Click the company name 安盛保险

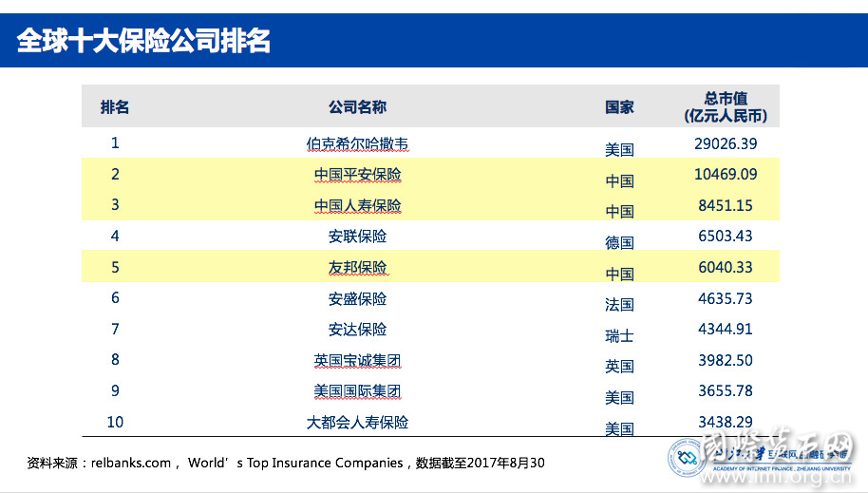pyautogui.click(x=357, y=298)
